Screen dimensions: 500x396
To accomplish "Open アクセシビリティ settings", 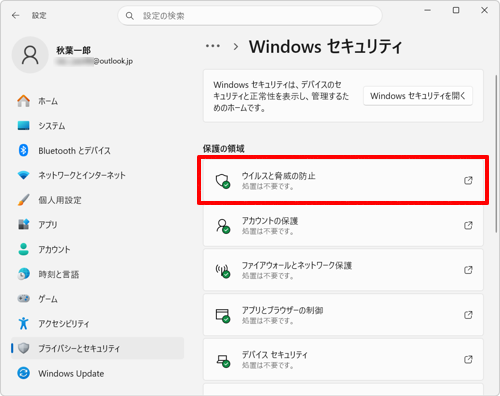I will point(97,323).
